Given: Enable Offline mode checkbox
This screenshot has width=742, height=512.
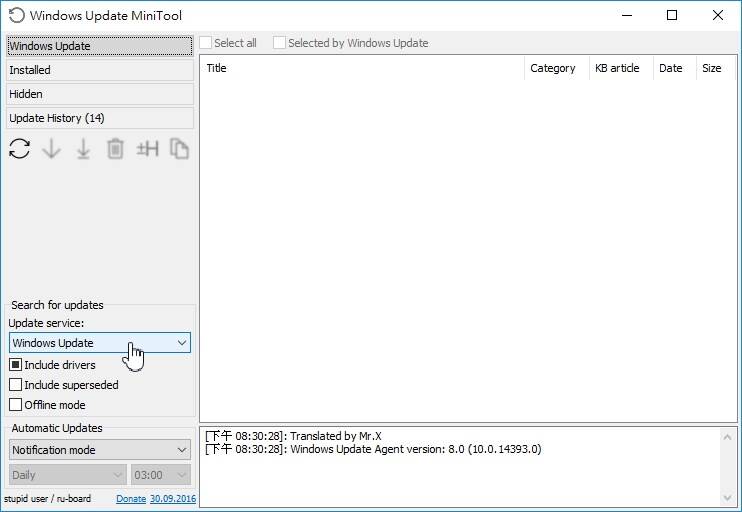Looking at the screenshot, I should pos(16,405).
